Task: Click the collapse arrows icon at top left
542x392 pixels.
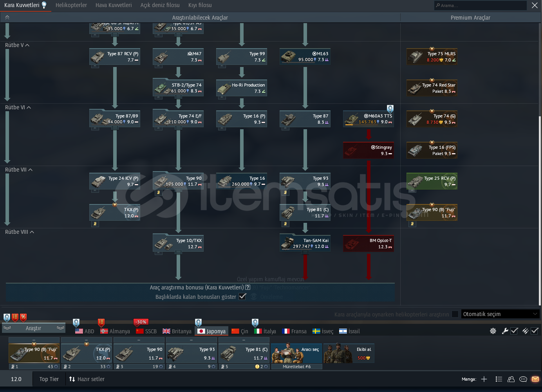Action: (x=7, y=18)
